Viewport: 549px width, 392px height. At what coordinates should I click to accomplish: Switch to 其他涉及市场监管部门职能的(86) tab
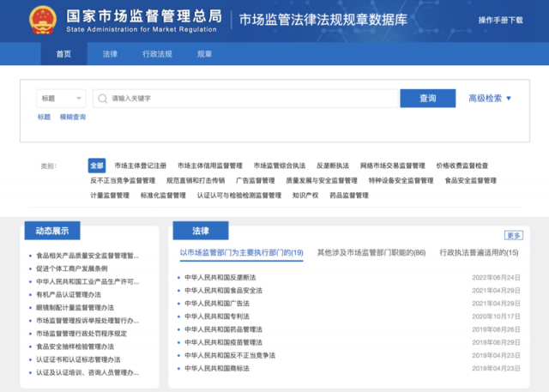pos(371,253)
